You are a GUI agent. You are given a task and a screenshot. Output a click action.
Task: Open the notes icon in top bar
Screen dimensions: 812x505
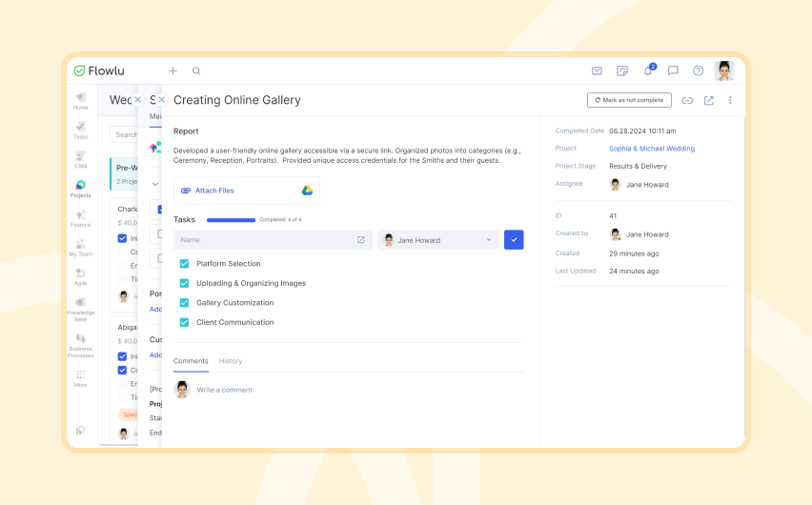click(622, 71)
